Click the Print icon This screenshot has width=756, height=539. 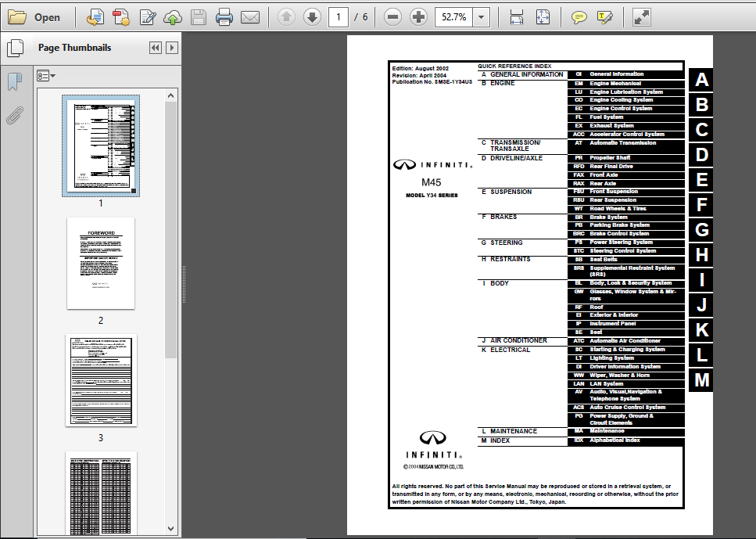pos(224,18)
